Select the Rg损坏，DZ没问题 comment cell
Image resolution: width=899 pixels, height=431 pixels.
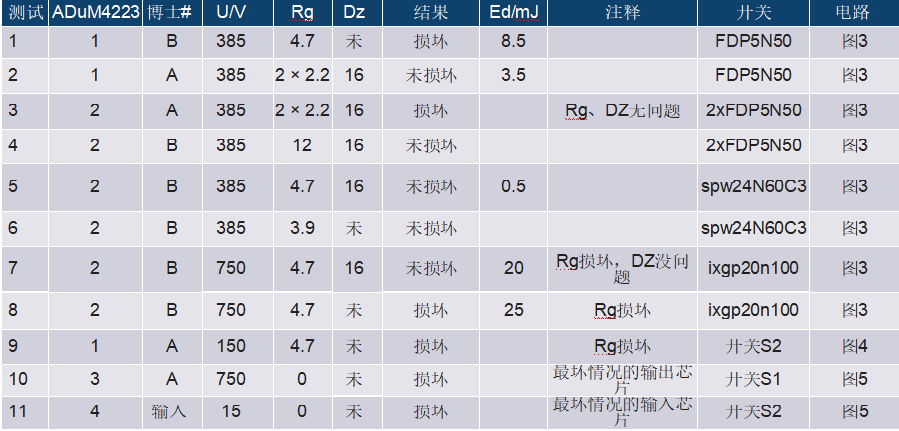pos(622,268)
